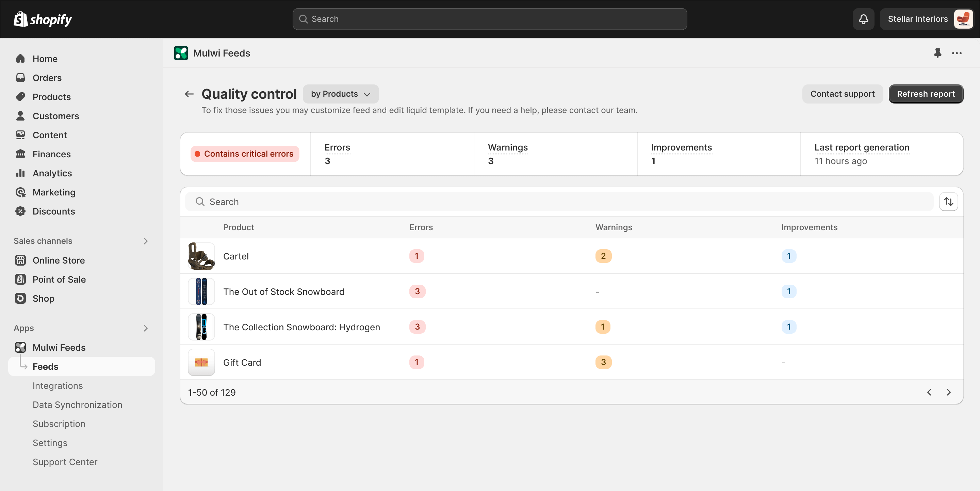
Task: Pin the Mulwi Feeds app
Action: (x=937, y=53)
